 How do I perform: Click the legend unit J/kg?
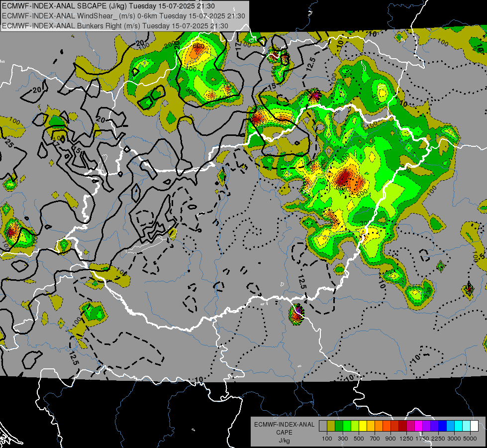(284, 441)
